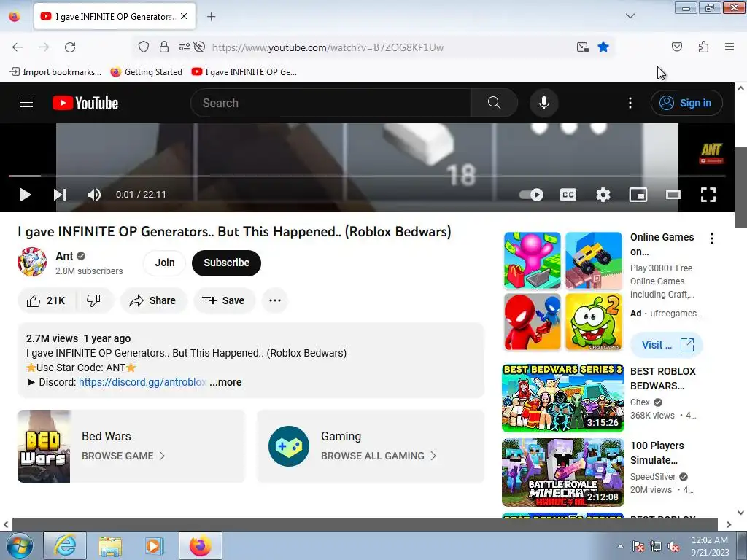Seek along the video progress bar
Viewport: 747px width, 560px height.
click(367, 176)
